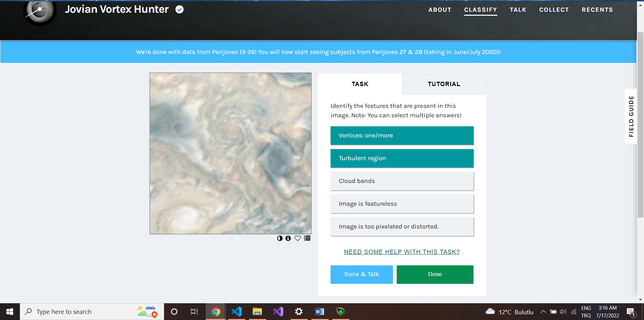Open the About page in navigation
644x320 pixels.
tap(440, 10)
